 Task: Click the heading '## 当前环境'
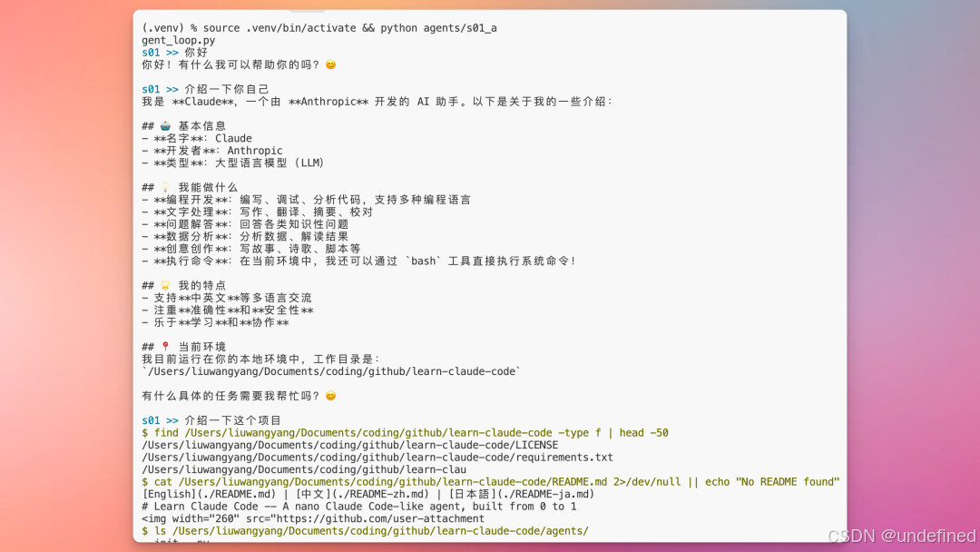pyautogui.click(x=183, y=347)
